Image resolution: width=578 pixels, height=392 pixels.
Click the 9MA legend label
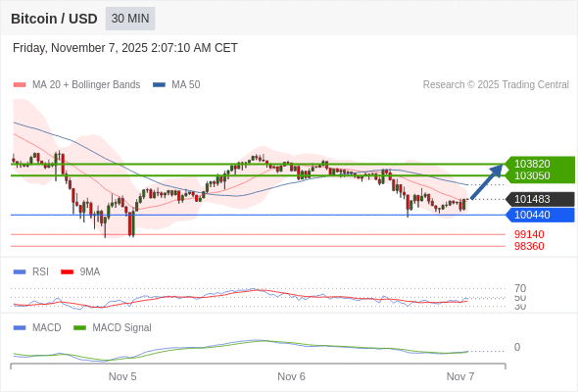89,272
